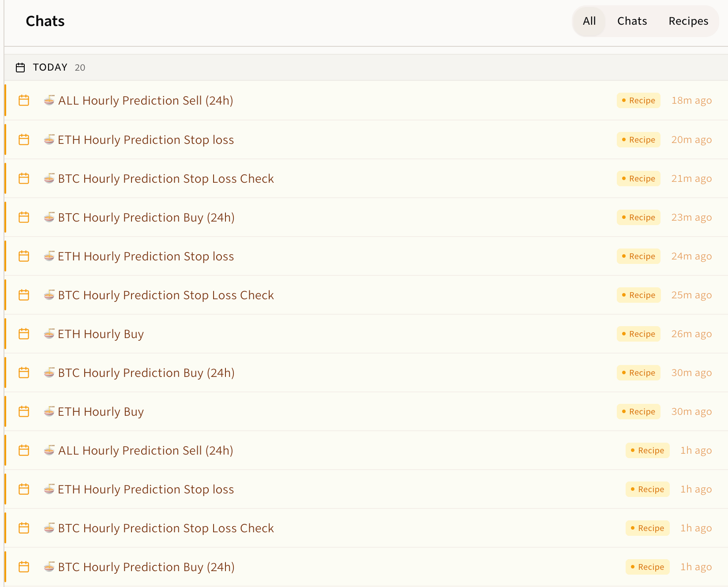The image size is (728, 587).
Task: Click calendar icon on the 20m ago row
Action: [24, 140]
